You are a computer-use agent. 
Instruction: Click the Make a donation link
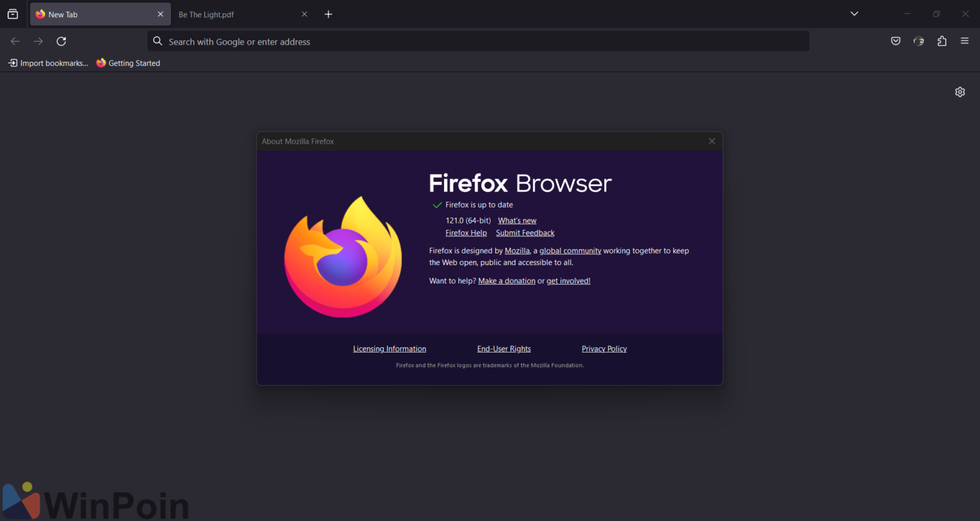507,280
